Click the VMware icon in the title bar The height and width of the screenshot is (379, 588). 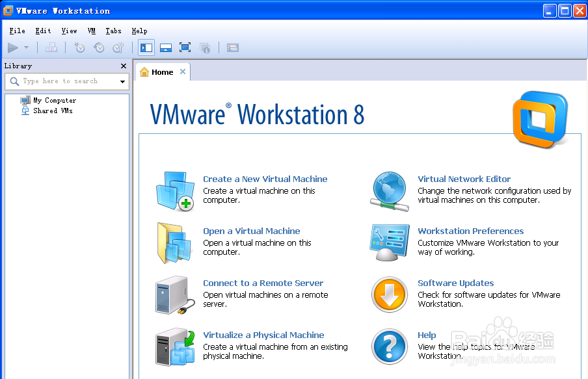8,10
